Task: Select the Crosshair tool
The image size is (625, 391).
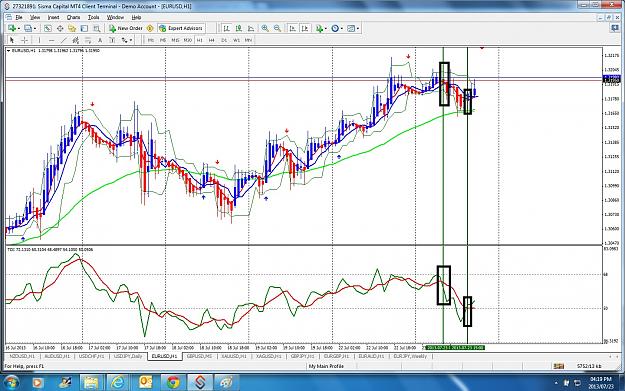Action: pyautogui.click(x=24, y=40)
